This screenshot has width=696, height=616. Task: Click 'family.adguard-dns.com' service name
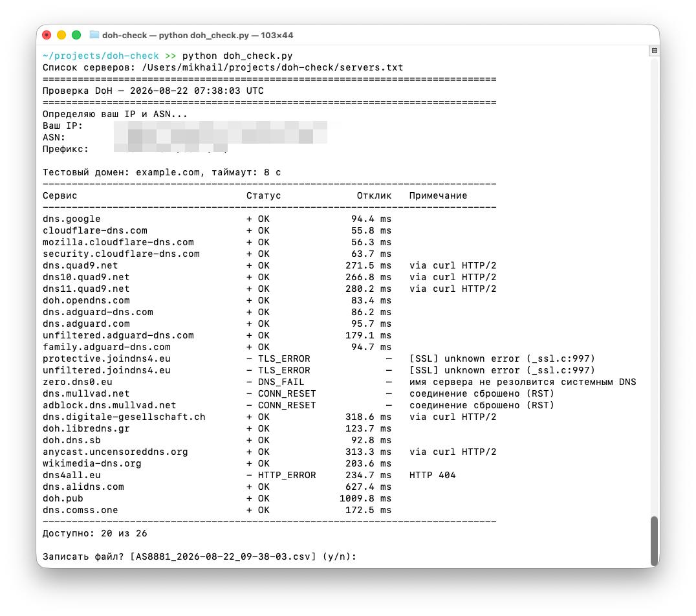click(107, 347)
